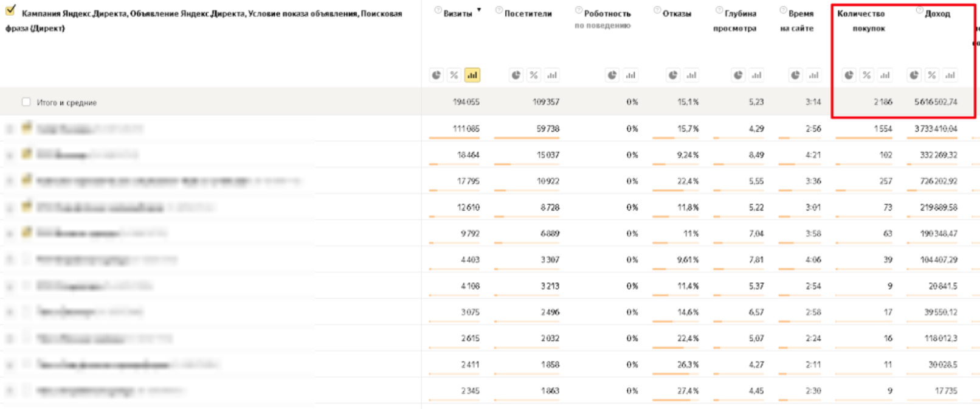Switch Посетители column to percent view
Image resolution: width=980 pixels, height=409 pixels.
point(534,75)
